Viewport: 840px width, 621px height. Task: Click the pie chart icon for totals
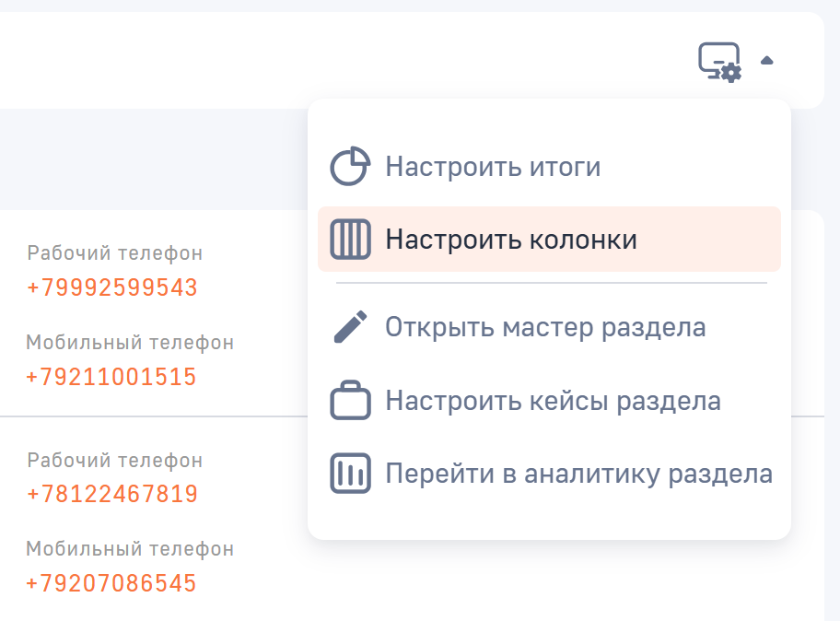click(x=350, y=166)
